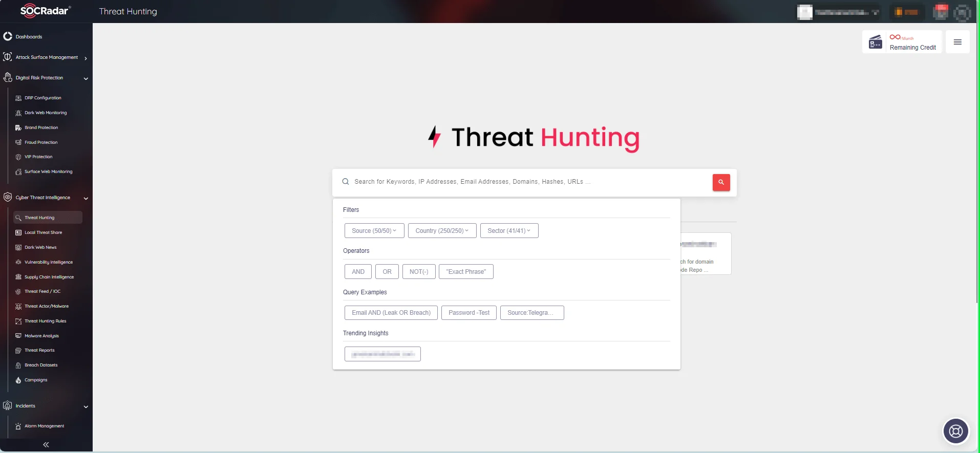Insert the "Exact Phrase" operator
This screenshot has height=453, width=980.
466,272
